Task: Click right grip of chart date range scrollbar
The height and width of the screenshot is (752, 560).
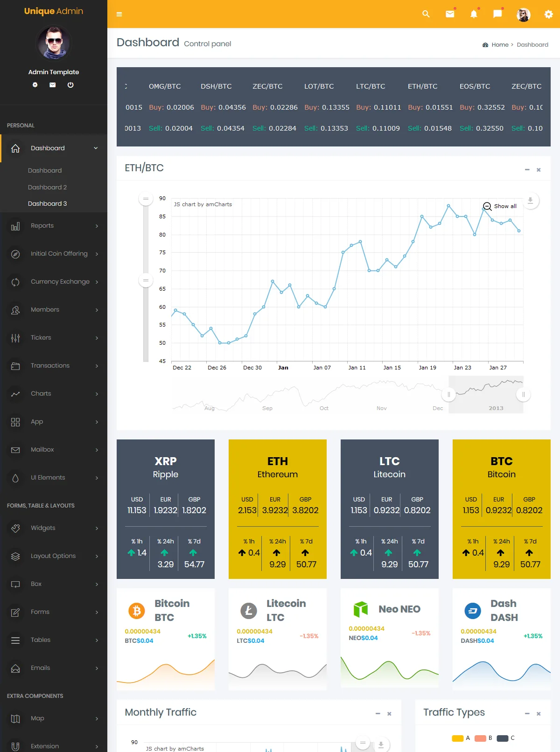Action: point(524,395)
